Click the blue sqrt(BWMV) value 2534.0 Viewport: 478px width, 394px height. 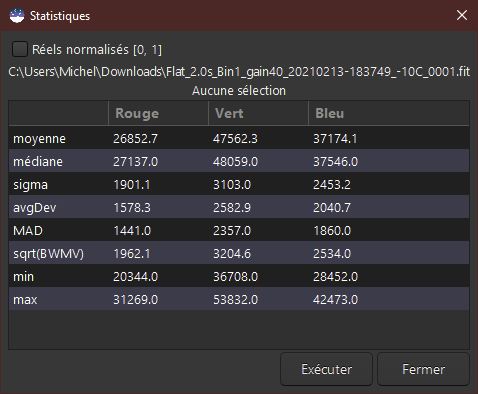332,254
